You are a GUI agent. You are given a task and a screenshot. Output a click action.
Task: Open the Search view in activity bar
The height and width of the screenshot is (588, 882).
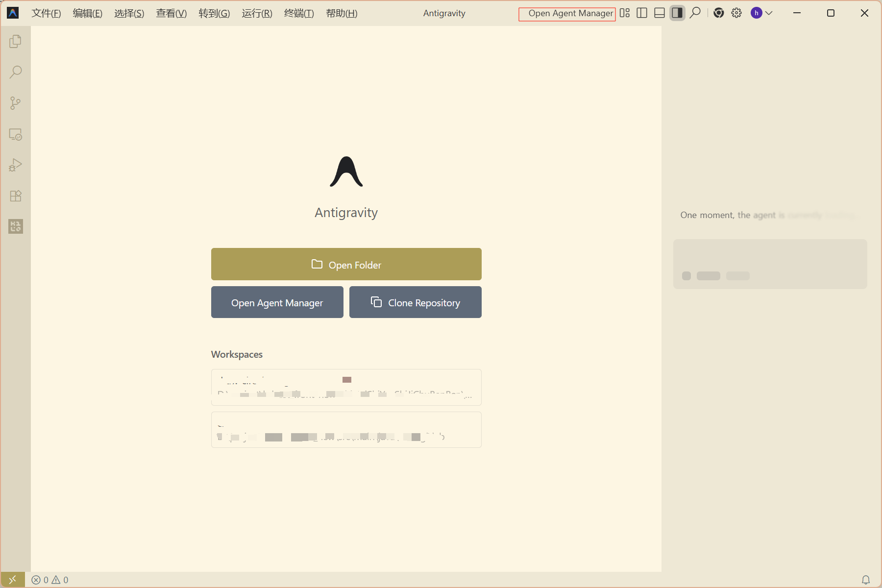click(x=15, y=73)
